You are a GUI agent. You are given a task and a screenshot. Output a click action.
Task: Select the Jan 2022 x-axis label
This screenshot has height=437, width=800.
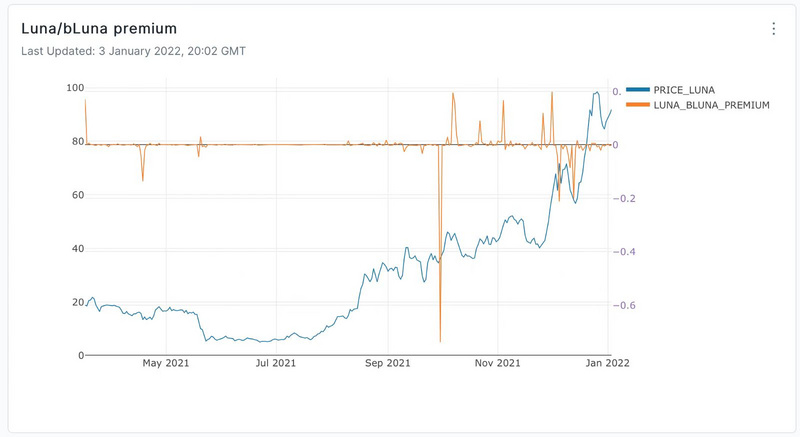[x=607, y=364]
